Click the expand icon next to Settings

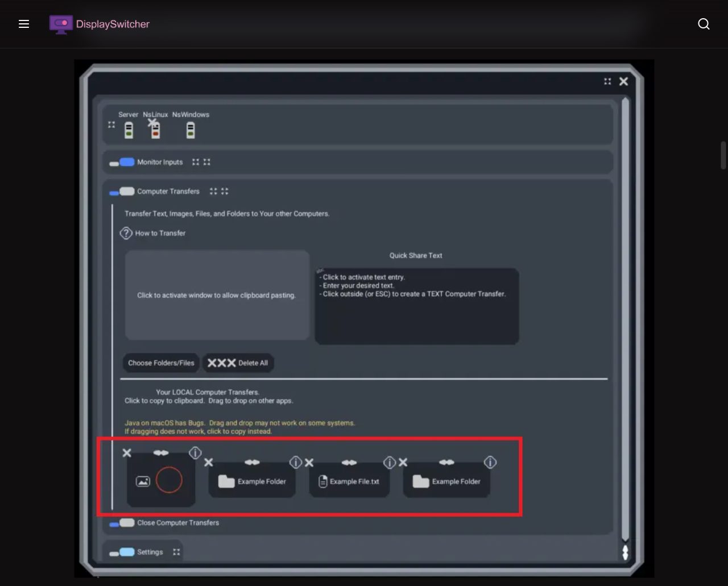tap(176, 552)
